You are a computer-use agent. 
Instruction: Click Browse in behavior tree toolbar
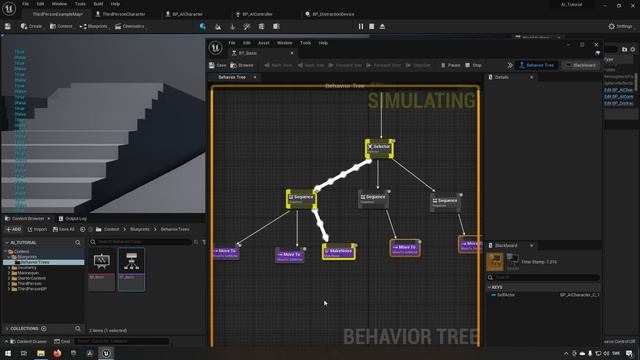pos(242,65)
